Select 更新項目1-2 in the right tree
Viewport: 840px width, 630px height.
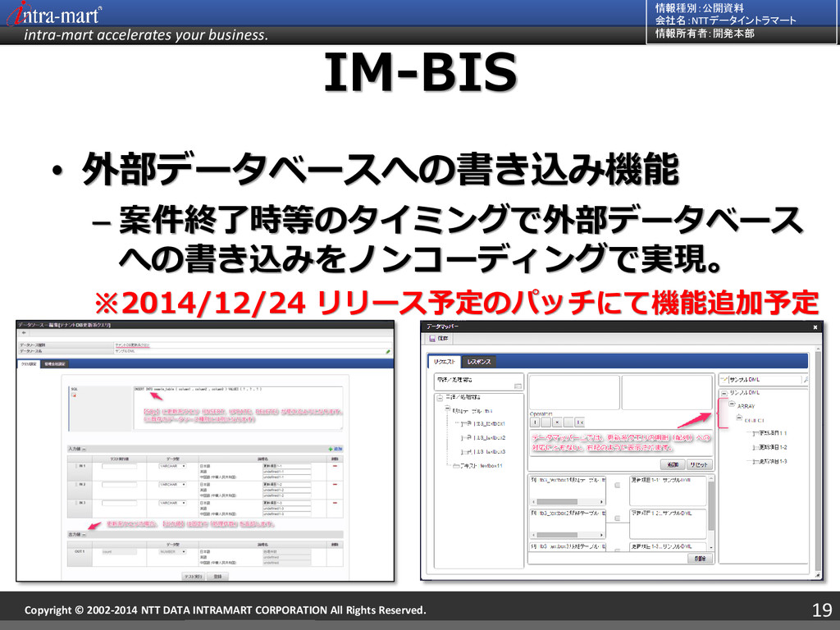(769, 447)
